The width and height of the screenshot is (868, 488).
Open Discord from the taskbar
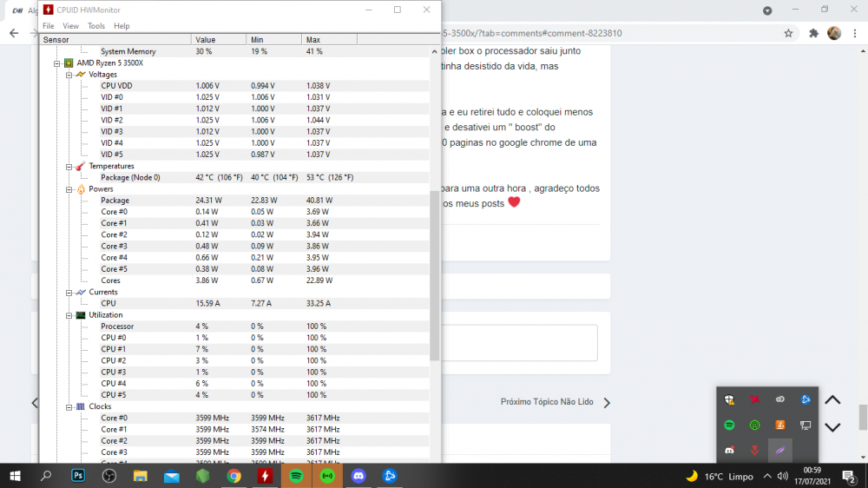(358, 476)
